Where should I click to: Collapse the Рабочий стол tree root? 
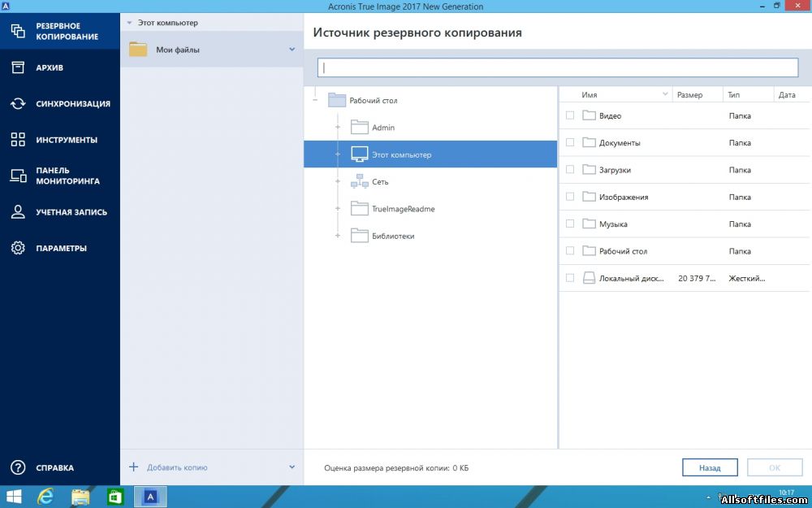point(315,101)
